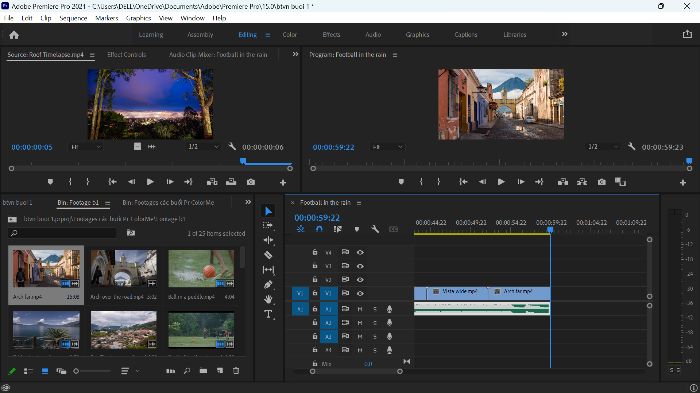Toggle Snap in the timeline

pyautogui.click(x=319, y=229)
